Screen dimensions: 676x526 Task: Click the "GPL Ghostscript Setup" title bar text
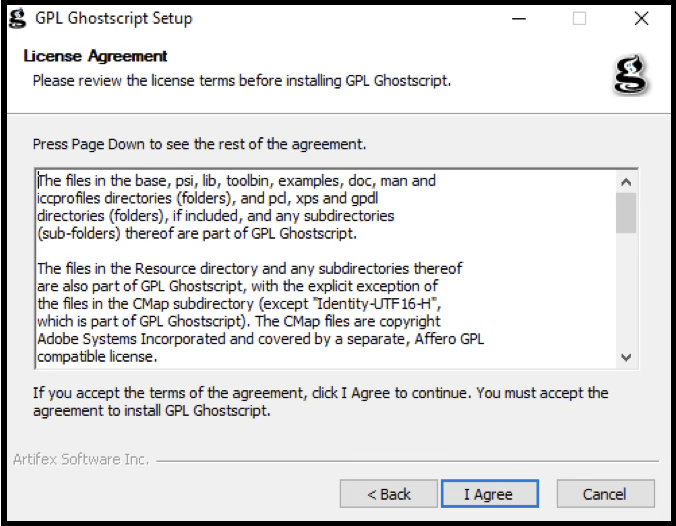[x=113, y=18]
